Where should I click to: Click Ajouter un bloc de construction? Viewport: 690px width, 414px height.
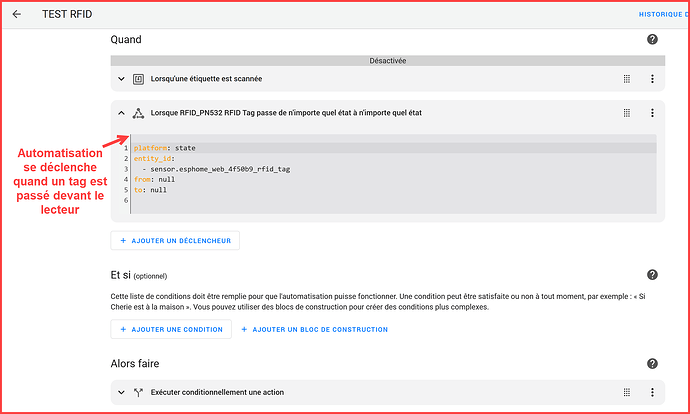pyautogui.click(x=314, y=329)
